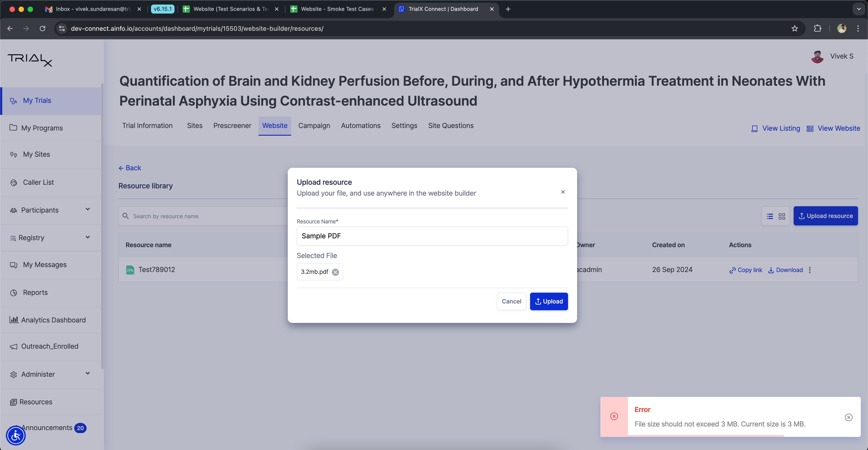Open the Prescreener tab
Viewport: 868px width, 450px height.
pyautogui.click(x=232, y=126)
